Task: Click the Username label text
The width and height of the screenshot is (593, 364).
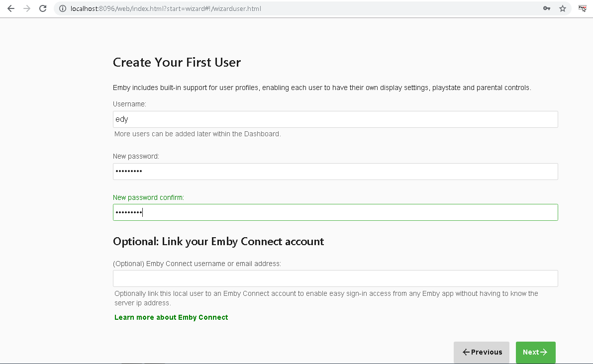Action: (129, 104)
